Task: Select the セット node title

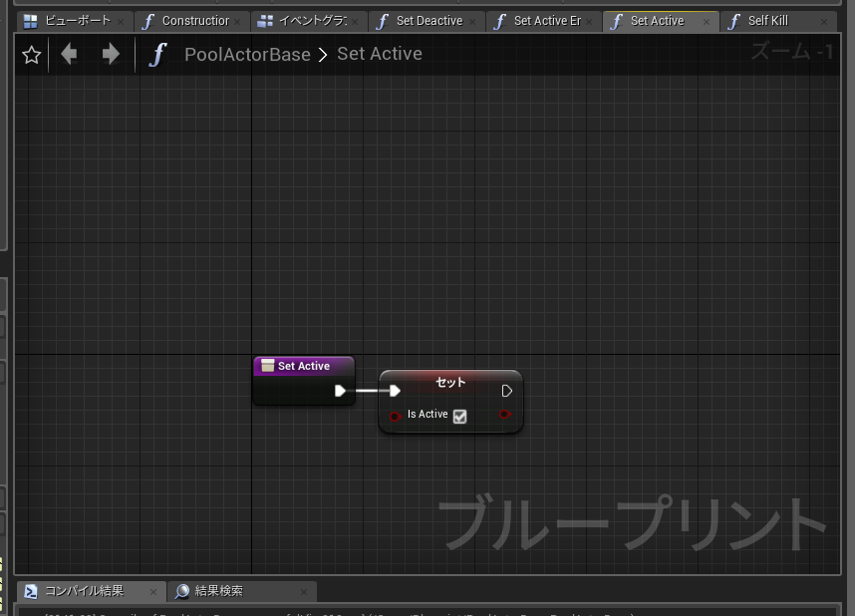Action: tap(450, 383)
